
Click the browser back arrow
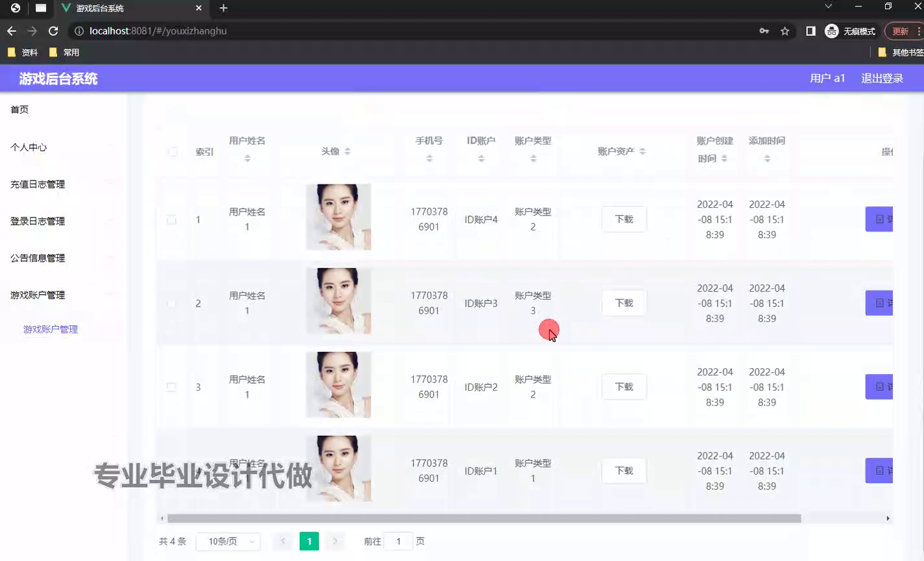tap(12, 31)
